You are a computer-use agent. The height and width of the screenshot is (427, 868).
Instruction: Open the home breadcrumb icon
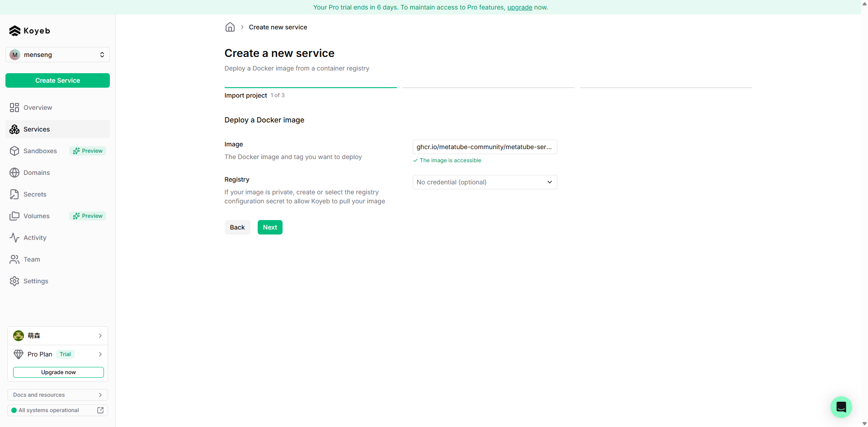pos(230,27)
